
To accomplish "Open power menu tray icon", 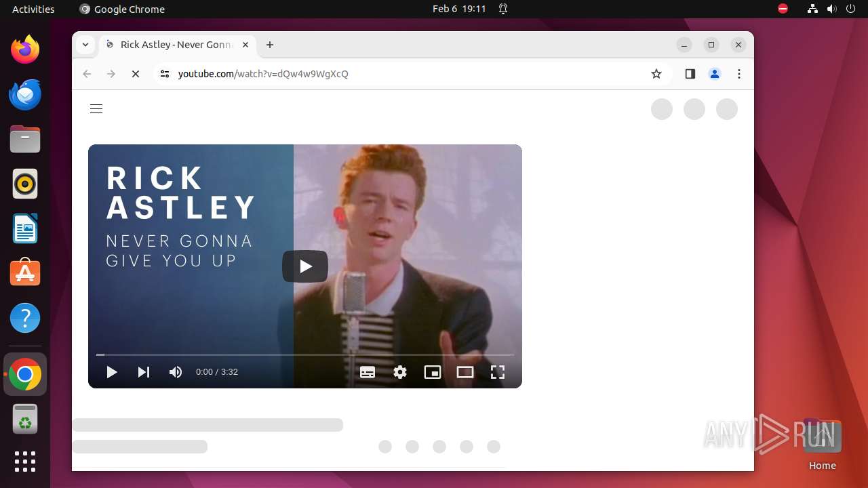I will [851, 9].
